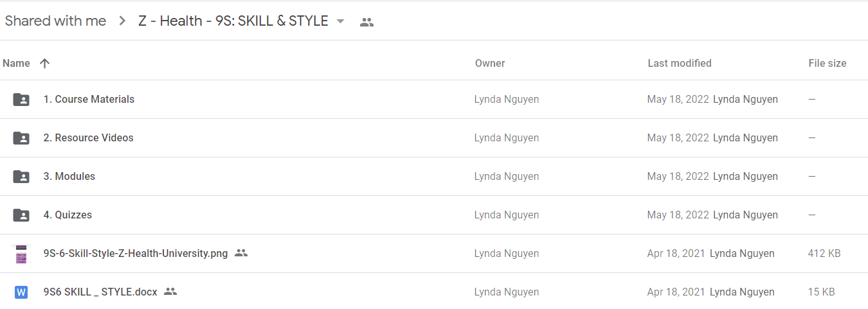Expand the Z - Health - 9S: SKILL & STYLE folder dropdown
Viewport: 868px width, 309px height.
click(x=341, y=21)
